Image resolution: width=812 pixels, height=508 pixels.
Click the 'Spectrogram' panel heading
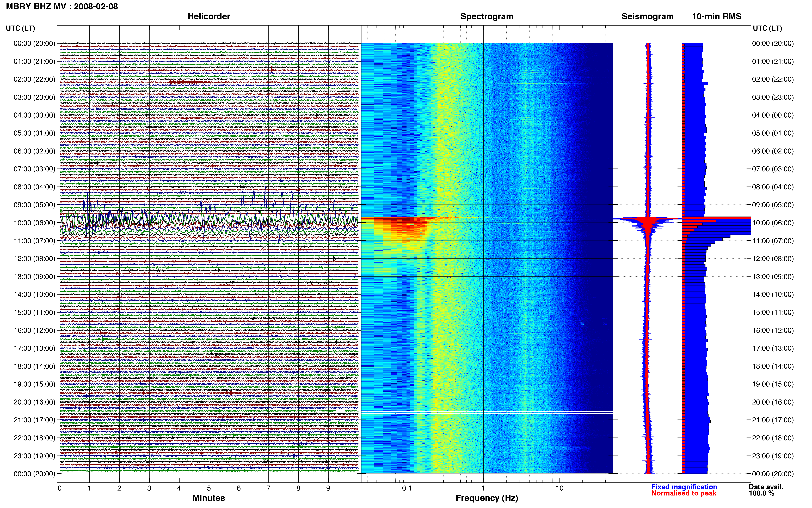(487, 16)
